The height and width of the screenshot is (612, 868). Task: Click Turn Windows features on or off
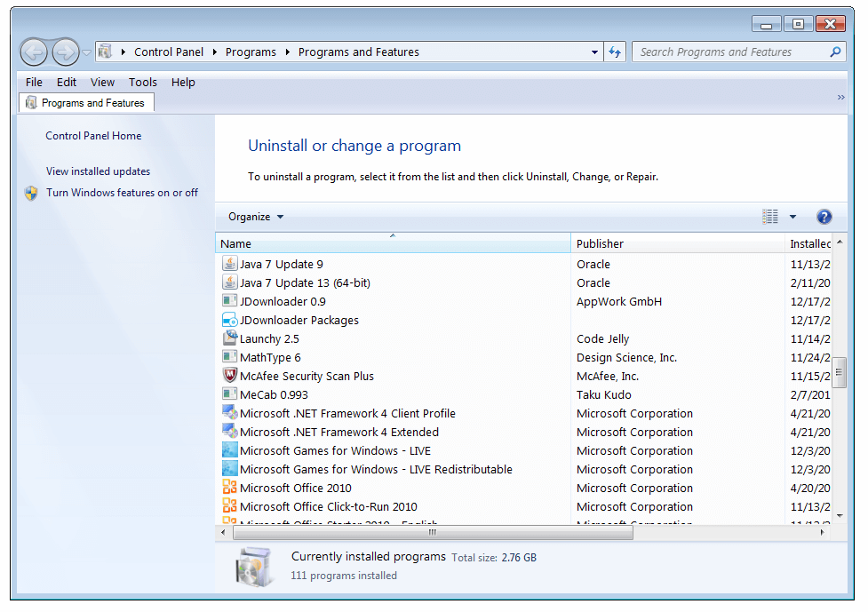pyautogui.click(x=122, y=193)
